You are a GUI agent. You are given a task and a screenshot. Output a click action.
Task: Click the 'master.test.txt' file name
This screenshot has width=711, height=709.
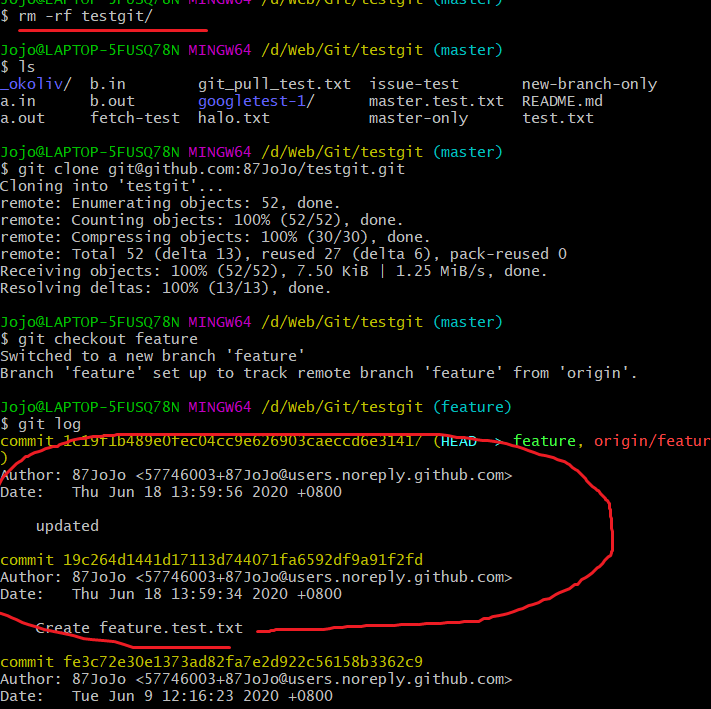436,101
